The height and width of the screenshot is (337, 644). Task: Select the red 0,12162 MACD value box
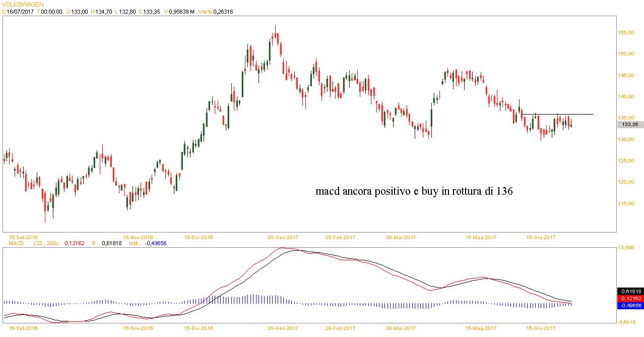[630, 299]
